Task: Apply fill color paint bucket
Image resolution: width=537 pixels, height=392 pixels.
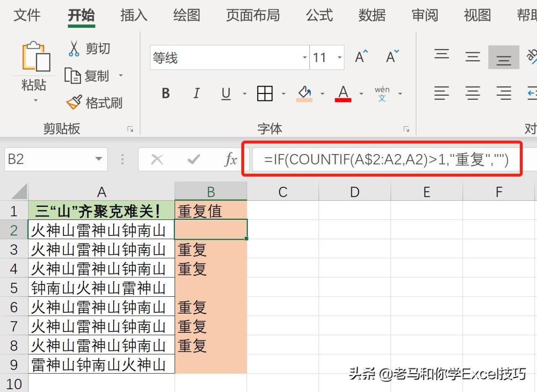Action: click(304, 94)
